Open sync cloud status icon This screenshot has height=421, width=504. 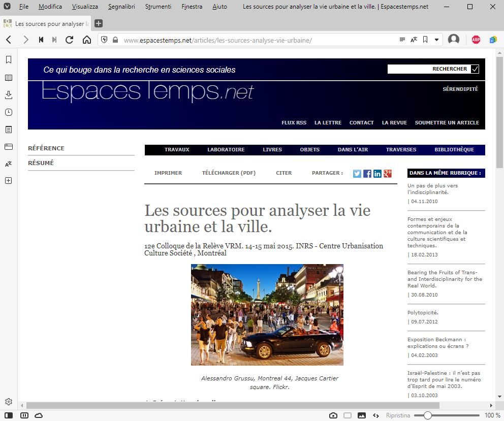39,415
